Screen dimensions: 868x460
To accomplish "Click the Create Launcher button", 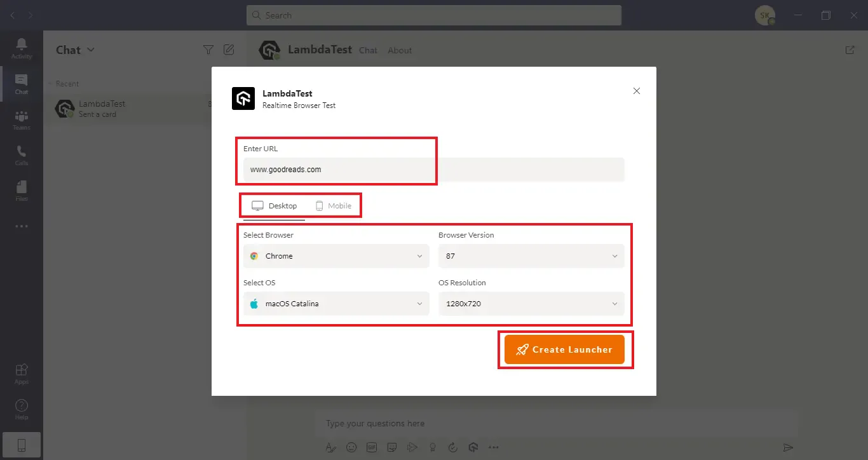I will [564, 349].
